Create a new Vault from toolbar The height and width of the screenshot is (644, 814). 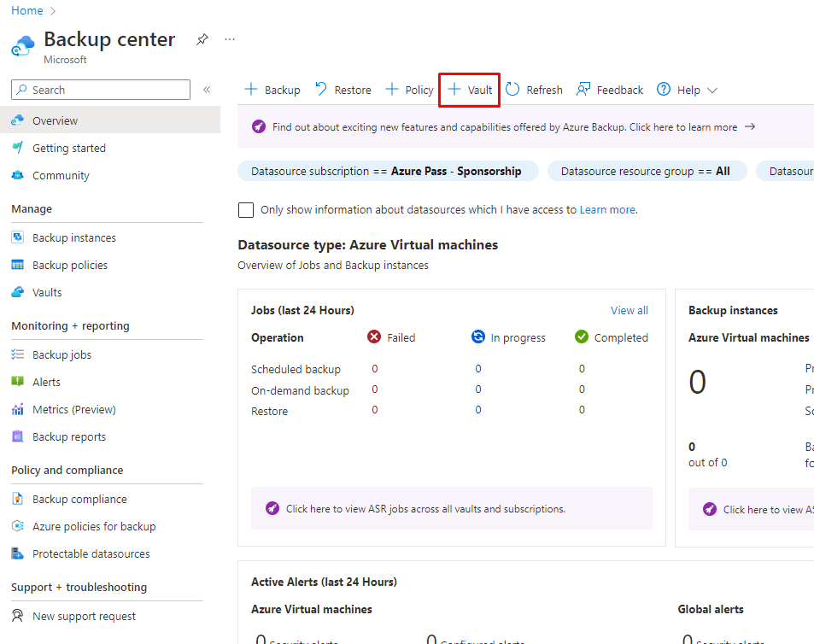click(x=470, y=90)
